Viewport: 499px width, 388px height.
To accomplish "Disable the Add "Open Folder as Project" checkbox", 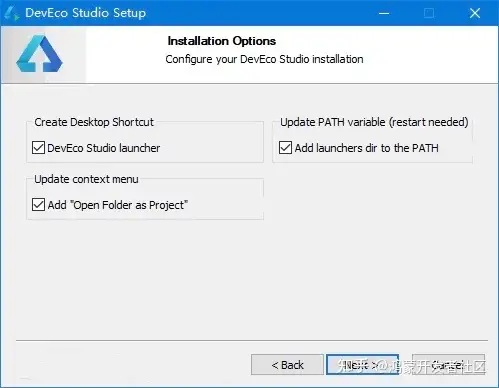I will click(x=38, y=205).
